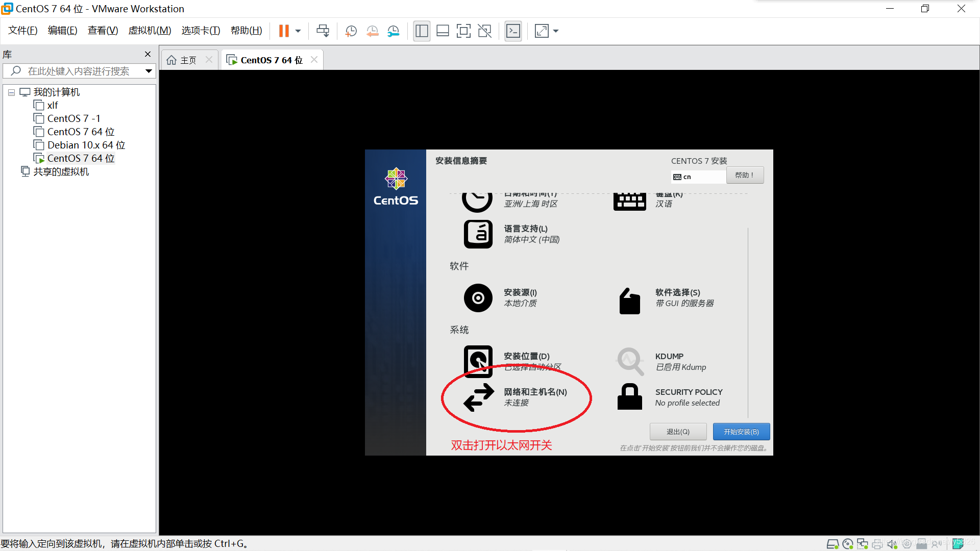Expand the xlf virtual machine entry

(53, 105)
